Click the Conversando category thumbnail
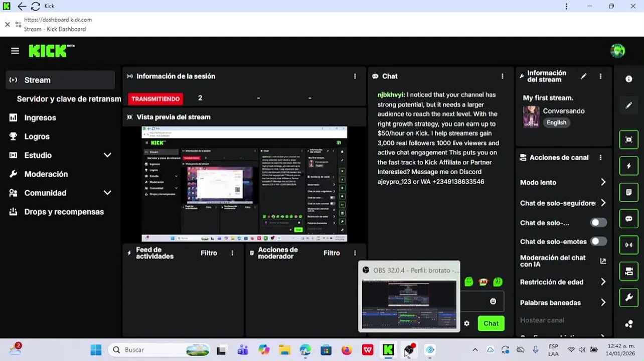644x361 pixels. (x=531, y=117)
